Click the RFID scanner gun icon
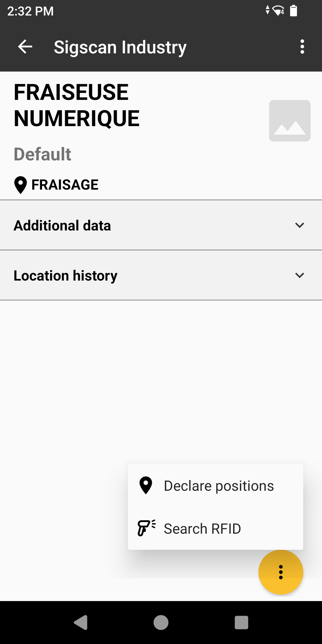 pos(146,528)
